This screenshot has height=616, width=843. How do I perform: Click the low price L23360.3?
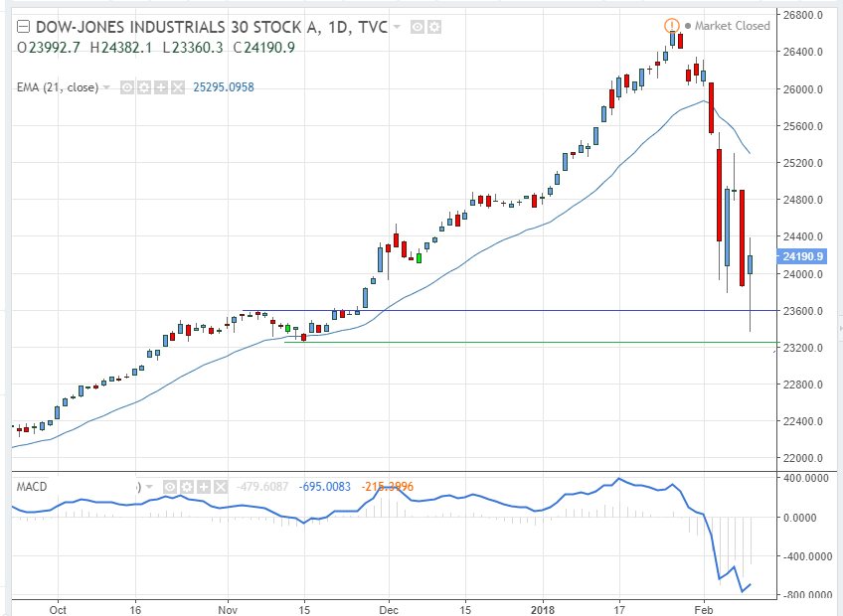[193, 48]
